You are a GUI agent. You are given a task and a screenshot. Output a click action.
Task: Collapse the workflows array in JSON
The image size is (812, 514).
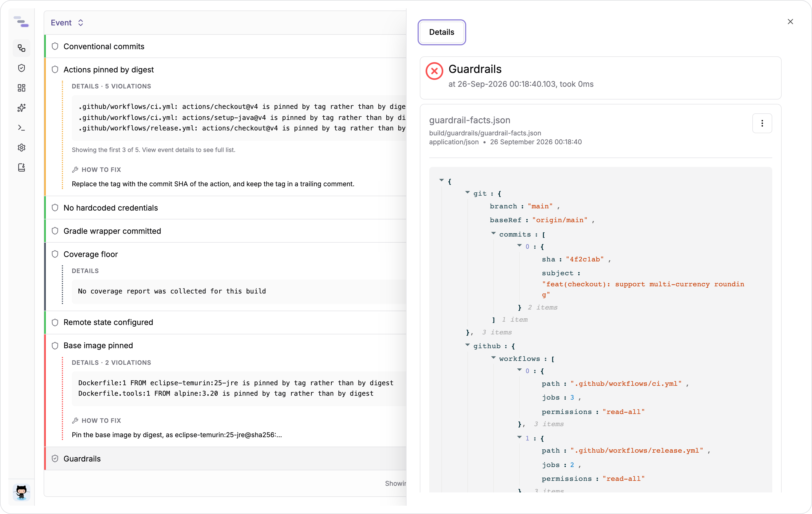point(493,357)
